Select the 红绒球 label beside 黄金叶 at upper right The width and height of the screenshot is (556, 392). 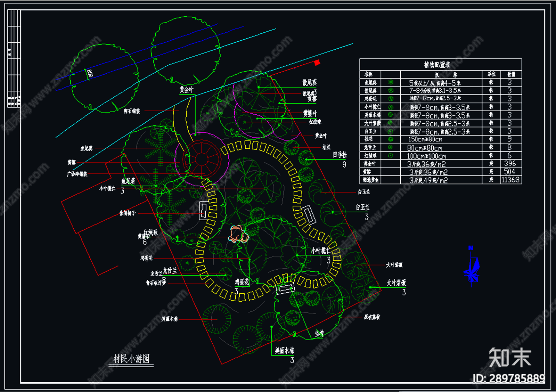pos(315,122)
